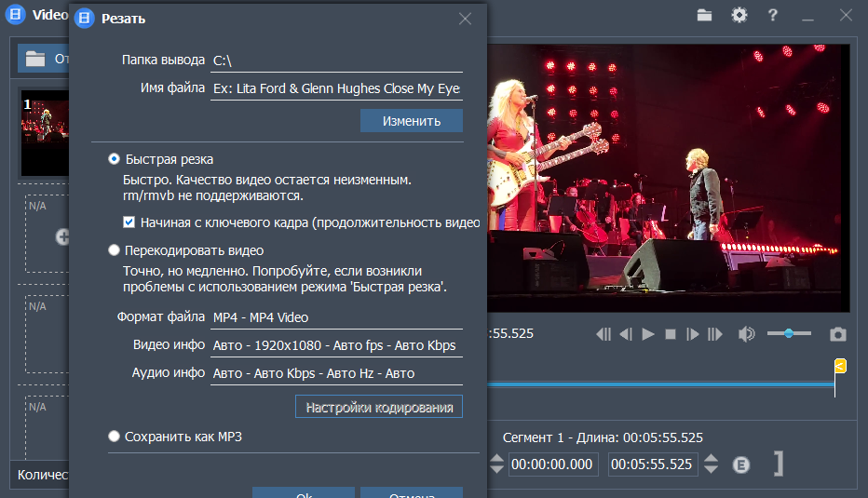Toggle Начиная с ключевого кадра checkbox
Viewport: 868px width, 498px height.
129,222
